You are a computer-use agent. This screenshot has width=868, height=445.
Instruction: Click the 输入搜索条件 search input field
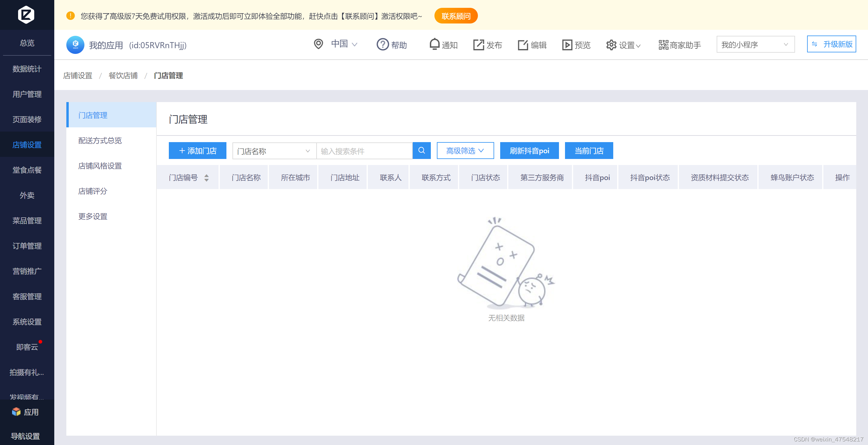click(x=364, y=151)
